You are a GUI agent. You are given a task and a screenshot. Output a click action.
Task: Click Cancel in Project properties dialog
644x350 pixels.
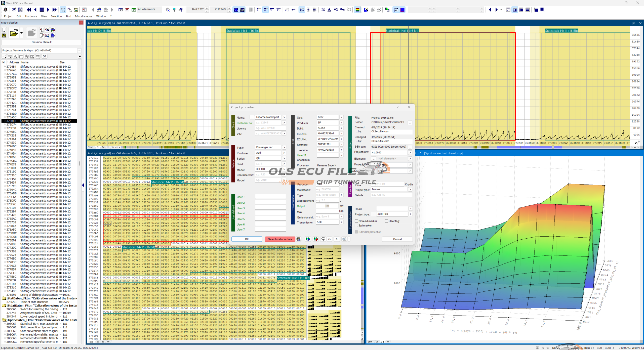pyautogui.click(x=397, y=239)
